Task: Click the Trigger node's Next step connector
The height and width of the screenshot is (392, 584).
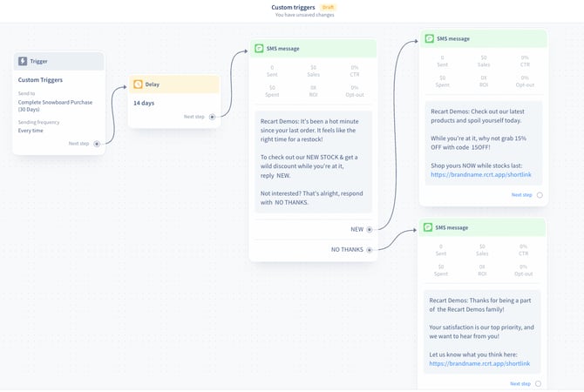Action: (97, 144)
